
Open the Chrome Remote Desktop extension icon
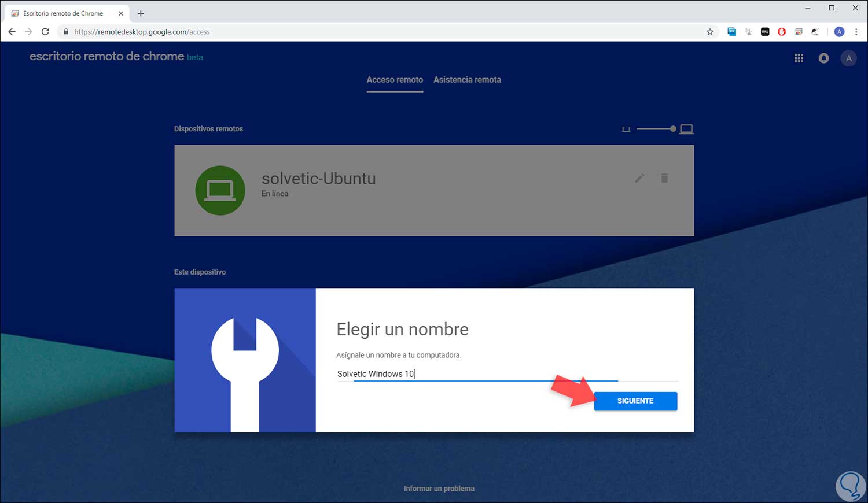[x=799, y=32]
